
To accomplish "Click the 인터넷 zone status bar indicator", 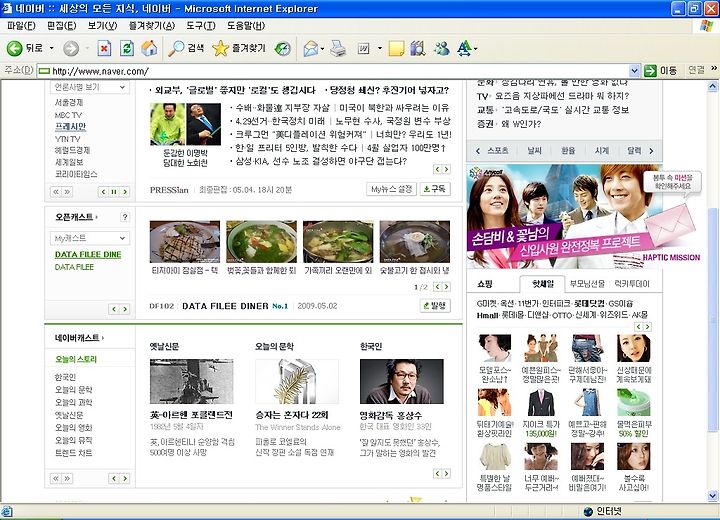I will [602, 511].
